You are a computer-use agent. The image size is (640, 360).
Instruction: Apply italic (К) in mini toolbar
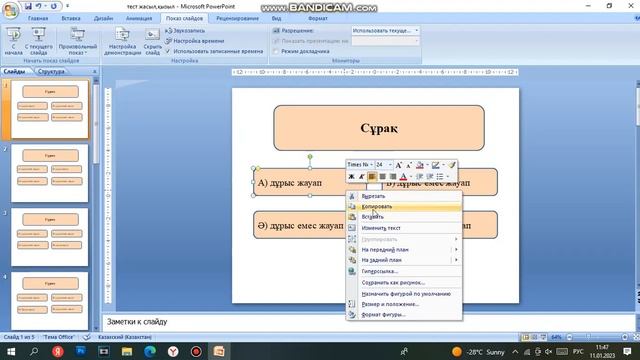(361, 176)
